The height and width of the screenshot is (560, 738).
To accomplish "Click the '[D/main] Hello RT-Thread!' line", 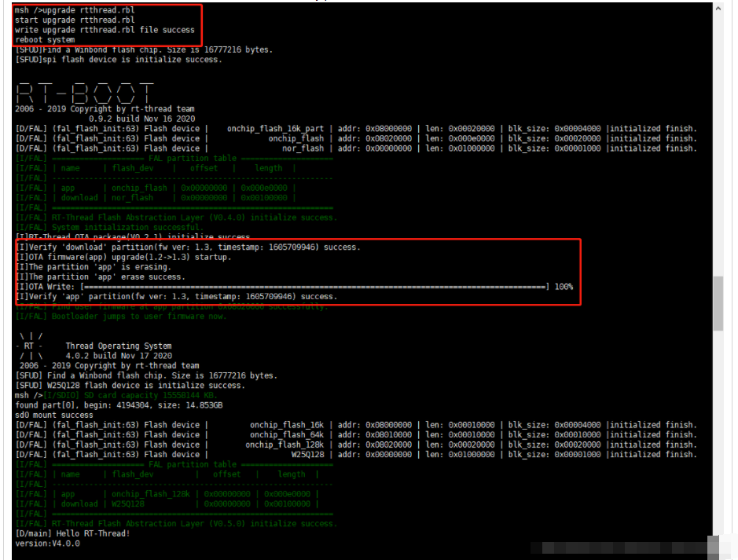I will tap(72, 533).
